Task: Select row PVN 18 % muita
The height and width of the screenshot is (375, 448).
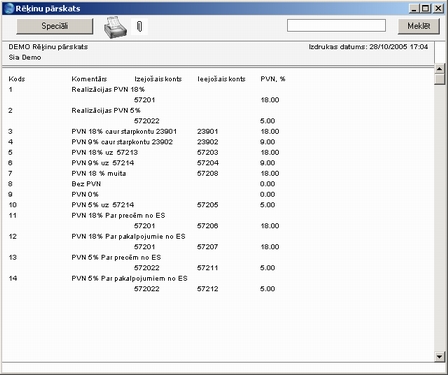Action: (x=99, y=173)
